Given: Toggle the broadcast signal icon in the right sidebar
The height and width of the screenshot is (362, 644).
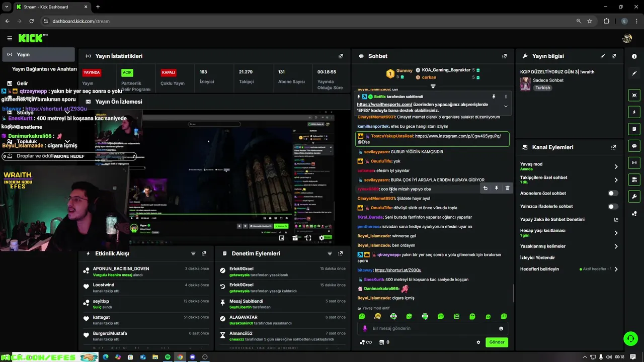Looking at the screenshot, I should click(634, 162).
